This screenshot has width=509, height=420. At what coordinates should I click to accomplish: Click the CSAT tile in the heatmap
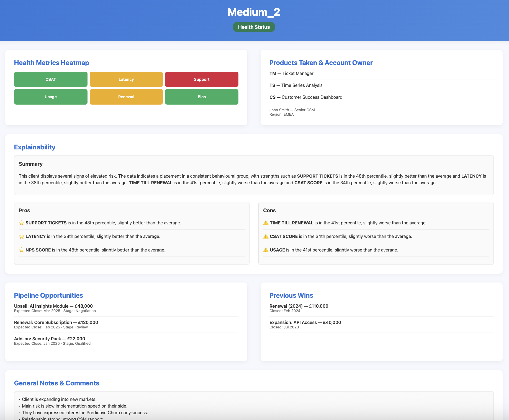point(51,79)
